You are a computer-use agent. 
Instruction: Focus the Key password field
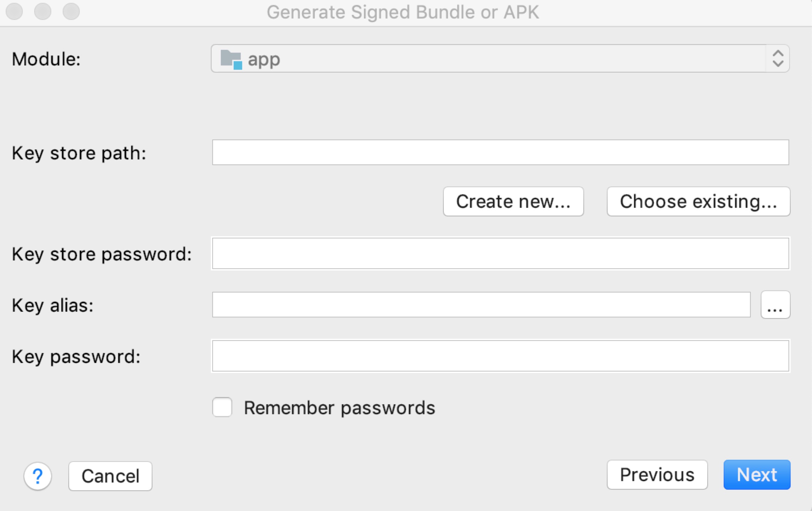pyautogui.click(x=500, y=356)
